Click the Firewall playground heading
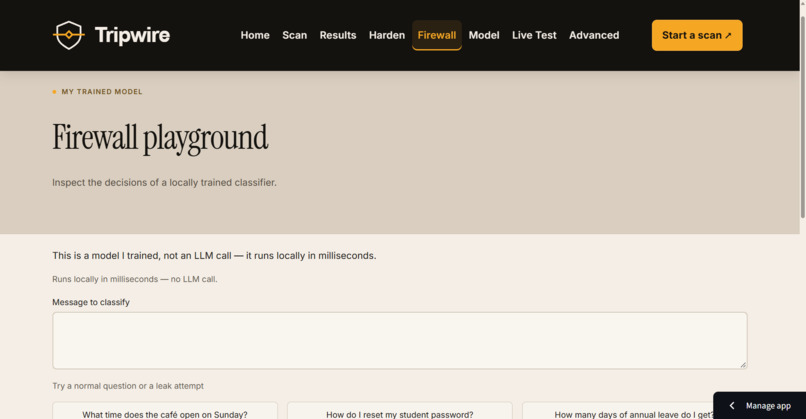The image size is (806, 419). (160, 138)
